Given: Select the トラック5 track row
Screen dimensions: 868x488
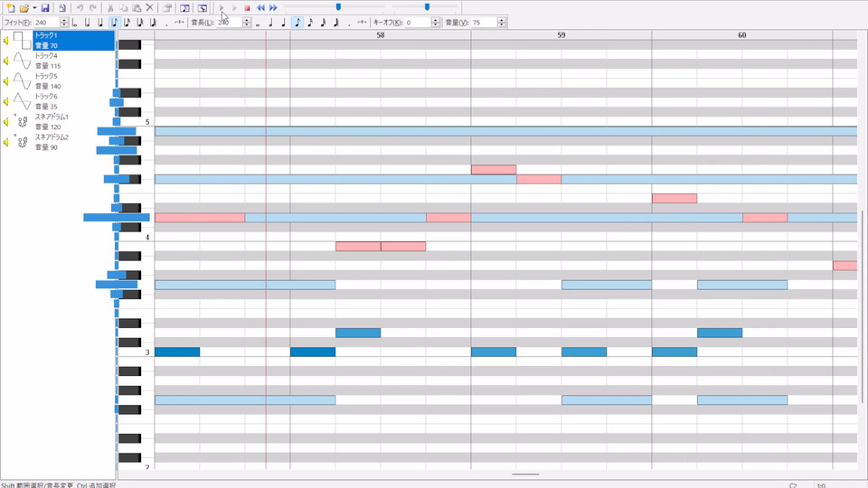Looking at the screenshot, I should click(73, 81).
